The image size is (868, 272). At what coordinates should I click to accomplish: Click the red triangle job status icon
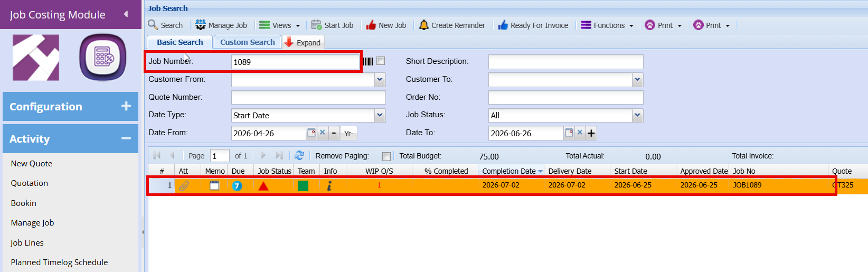[x=263, y=185]
